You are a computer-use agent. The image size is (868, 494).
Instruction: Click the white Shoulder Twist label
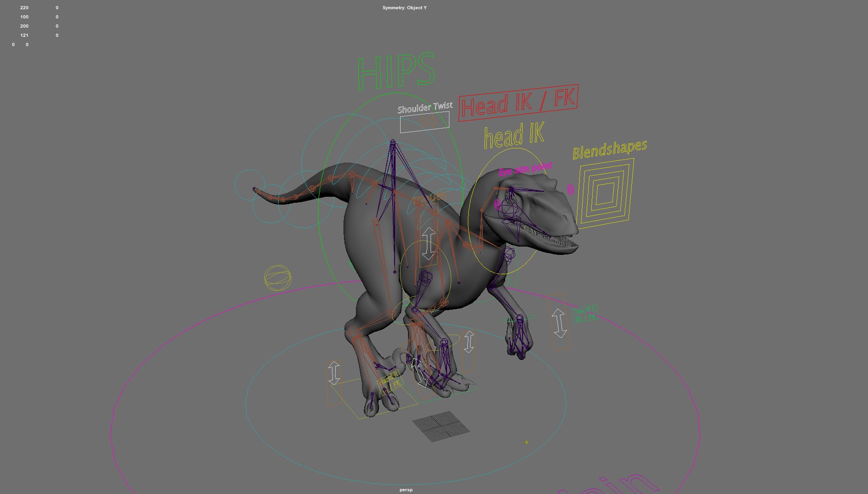coord(425,108)
